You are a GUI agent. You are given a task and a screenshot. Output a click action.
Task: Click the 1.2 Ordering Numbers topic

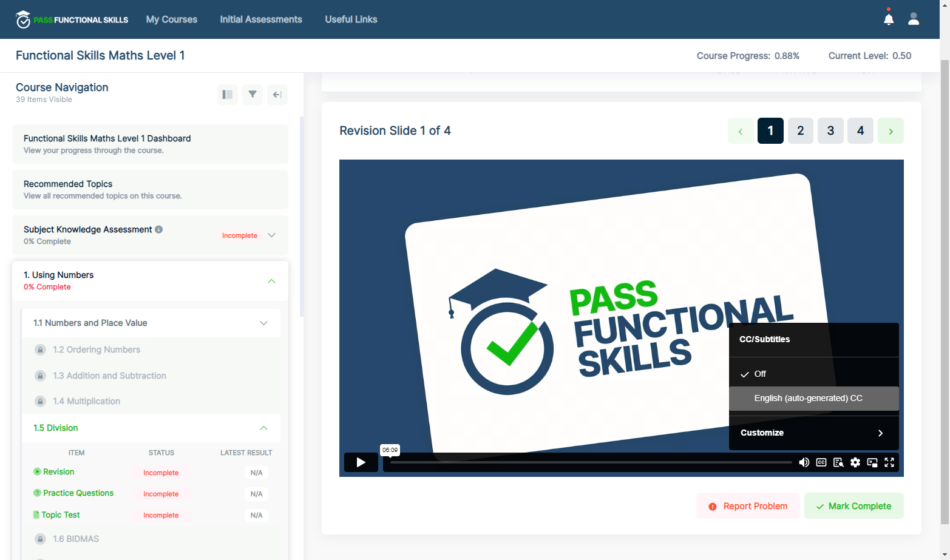(x=97, y=349)
